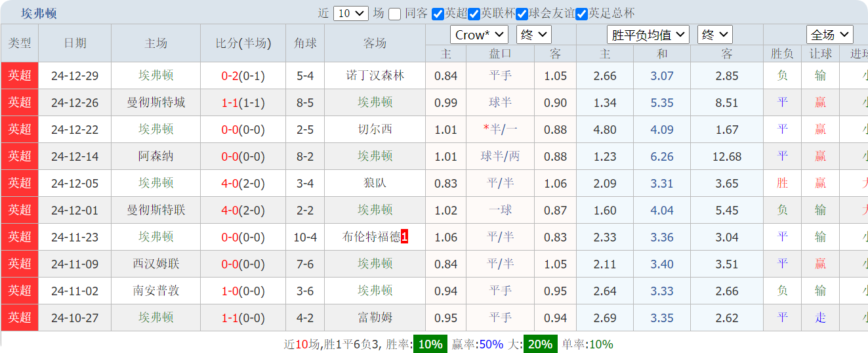Click the red card badge beside 布伦特福德
This screenshot has width=868, height=353.
coord(404,237)
